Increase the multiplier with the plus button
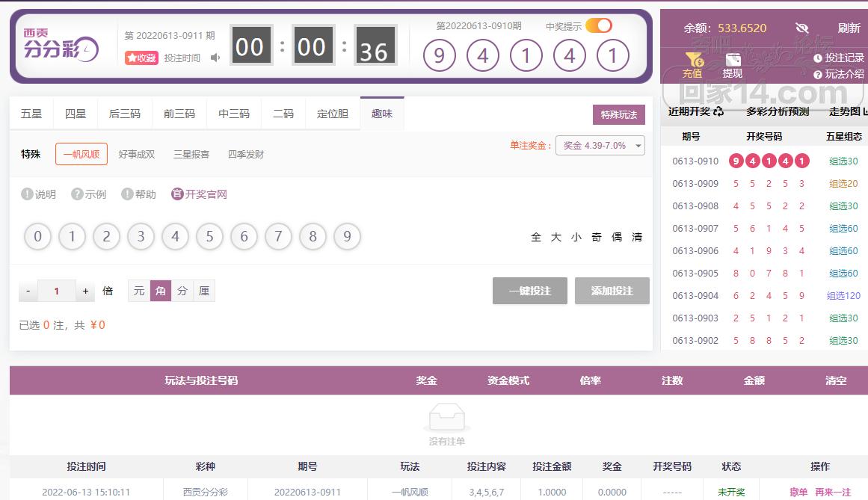The image size is (868, 500). pyautogui.click(x=86, y=291)
